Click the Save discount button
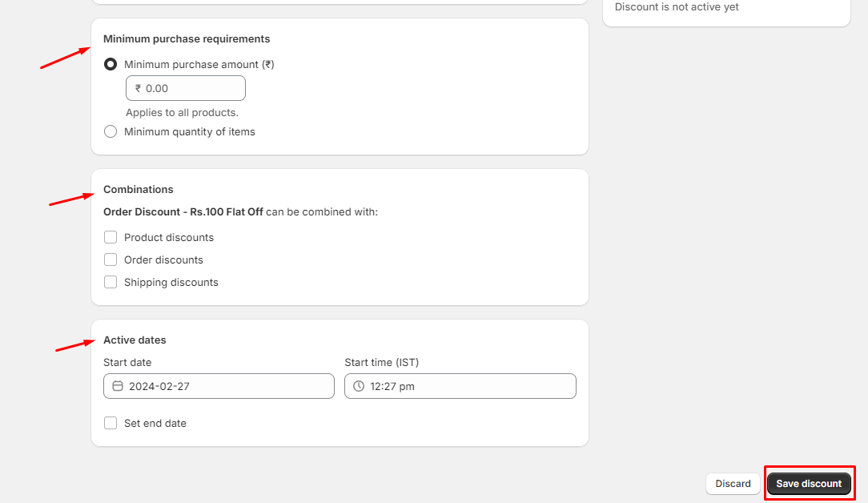This screenshot has width=868, height=503. [x=809, y=484]
